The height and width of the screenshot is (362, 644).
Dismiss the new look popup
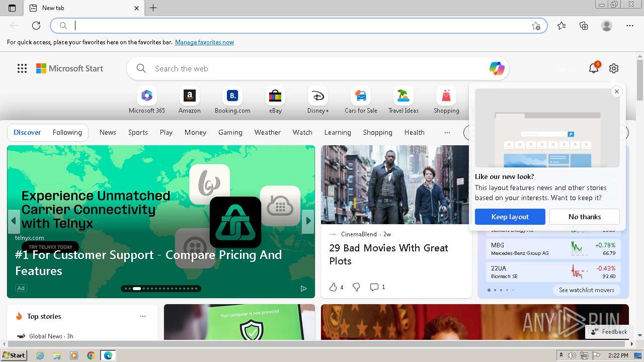coord(617,92)
